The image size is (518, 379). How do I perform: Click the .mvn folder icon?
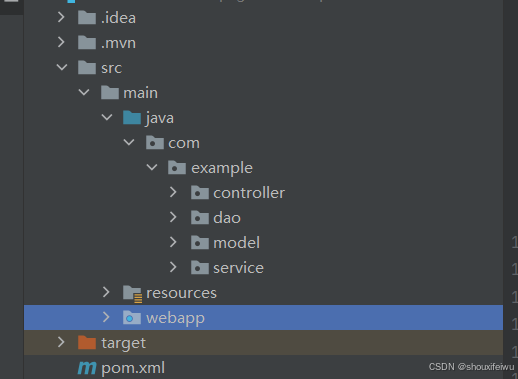coord(87,42)
